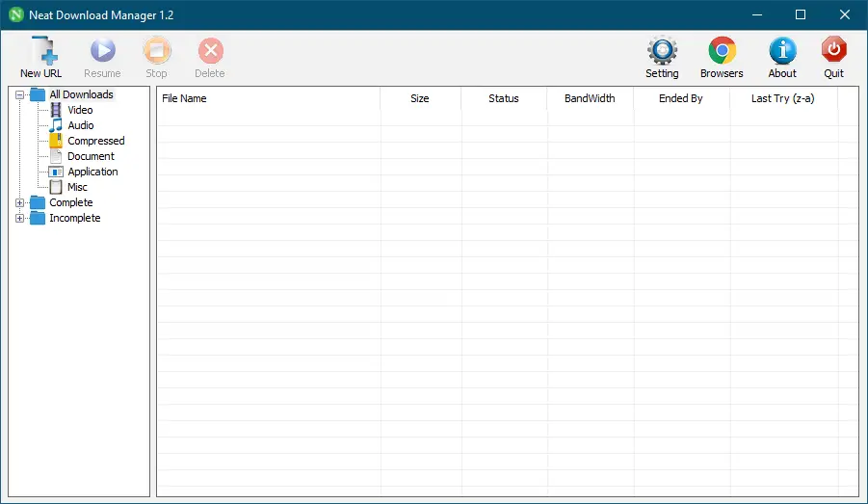Open Browsers Chrome icon
868x504 pixels.
coord(722,50)
